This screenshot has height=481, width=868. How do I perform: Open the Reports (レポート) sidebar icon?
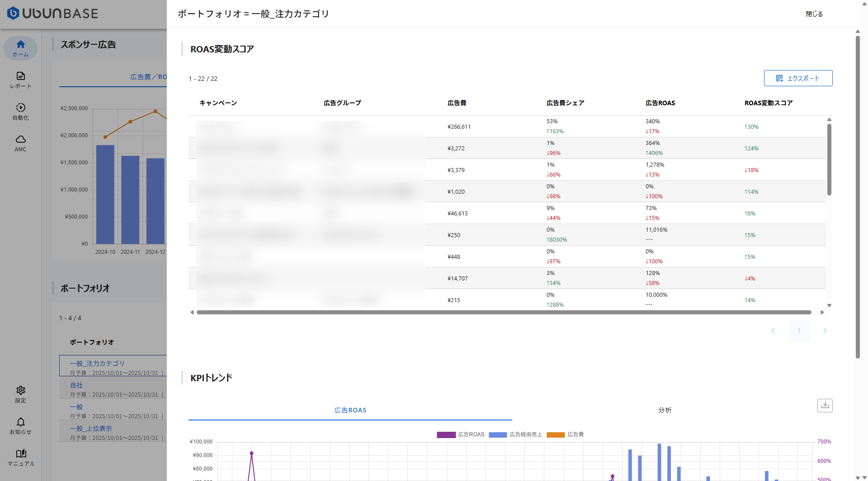click(20, 79)
